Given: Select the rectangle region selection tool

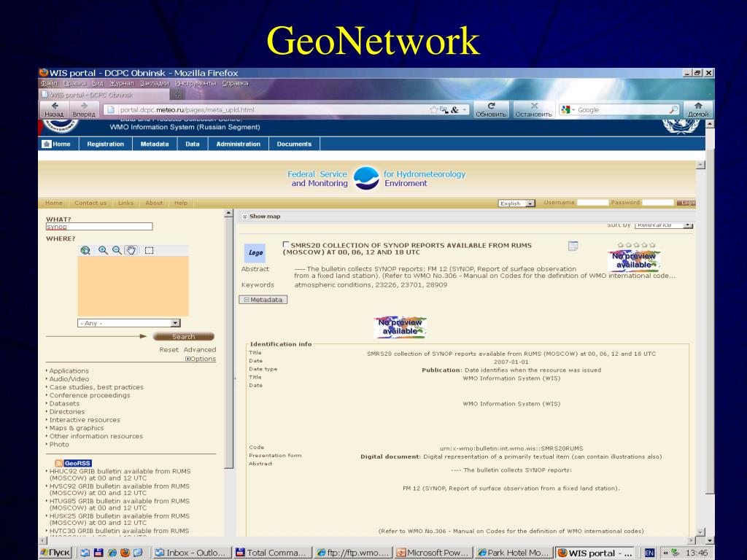Looking at the screenshot, I should click(149, 251).
